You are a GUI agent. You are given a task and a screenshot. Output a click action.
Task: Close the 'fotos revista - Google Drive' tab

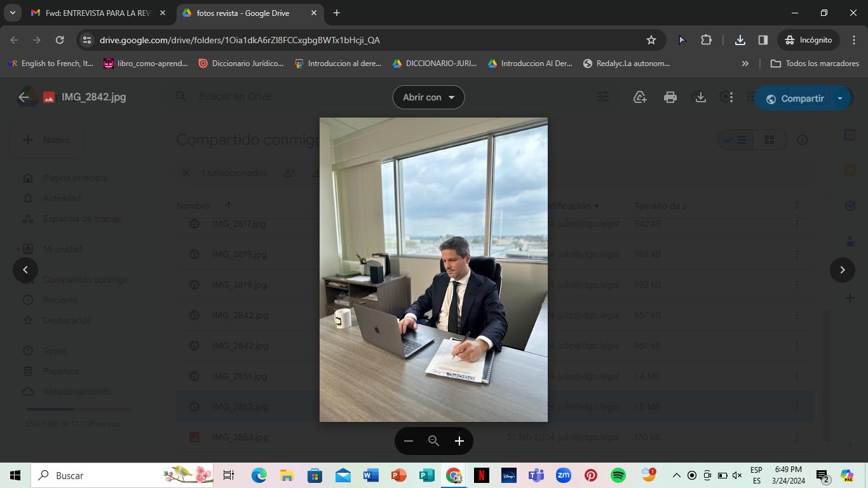point(314,13)
